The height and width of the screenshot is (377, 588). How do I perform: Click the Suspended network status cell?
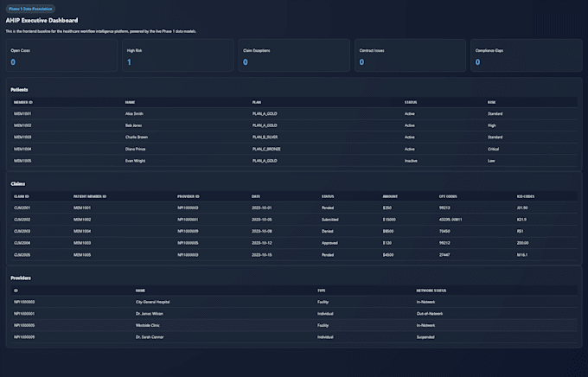[x=425, y=337]
